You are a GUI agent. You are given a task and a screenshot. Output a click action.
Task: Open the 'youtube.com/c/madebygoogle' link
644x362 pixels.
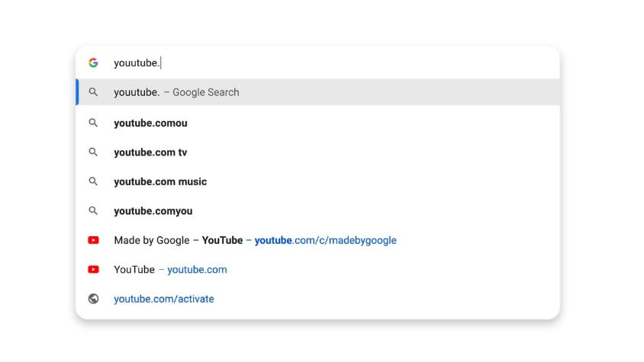coord(325,240)
